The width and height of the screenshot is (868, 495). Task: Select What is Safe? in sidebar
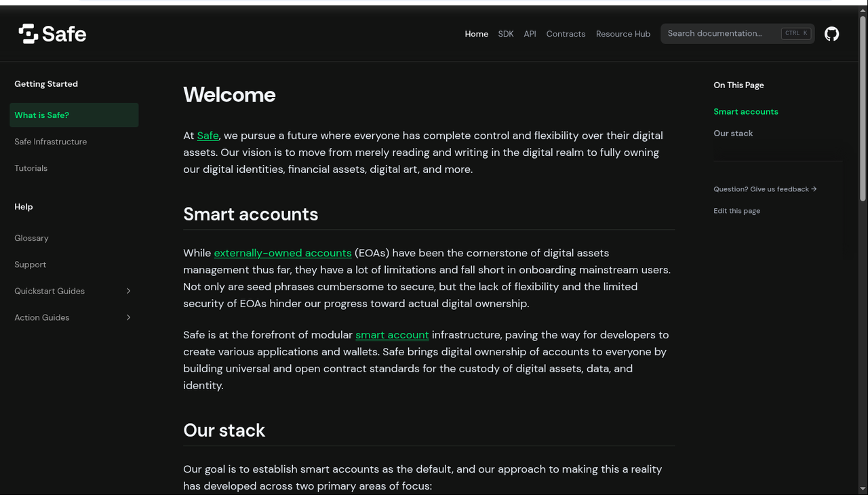click(74, 115)
